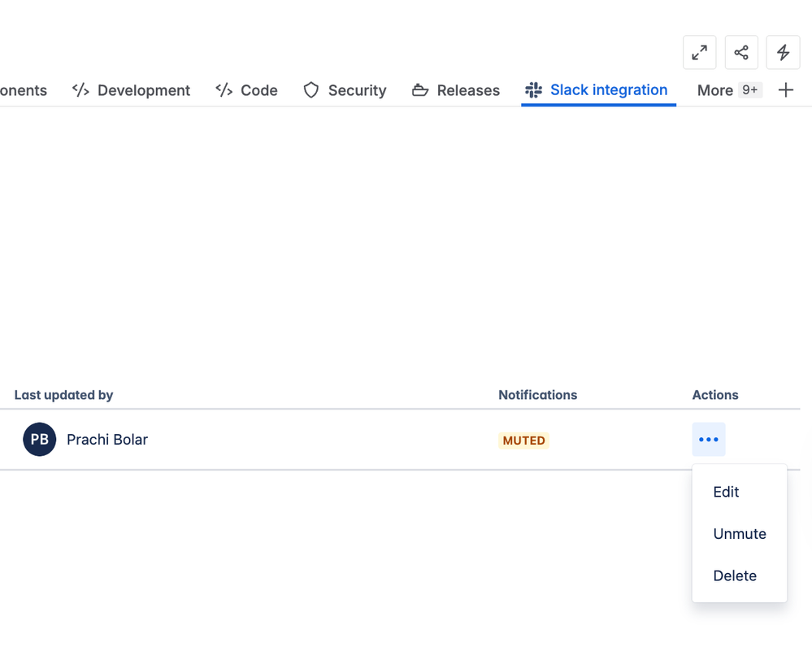
Task: Click the Last updated by column header
Action: (63, 395)
